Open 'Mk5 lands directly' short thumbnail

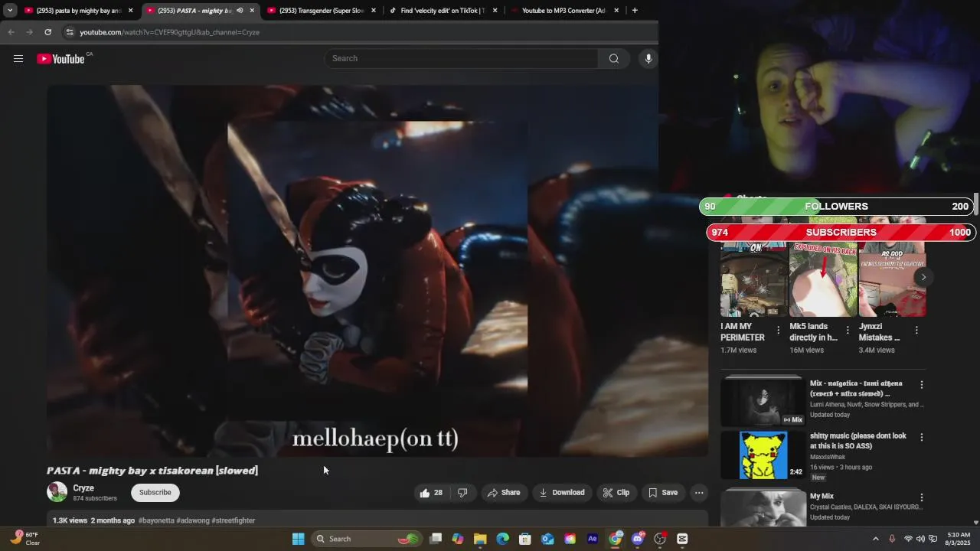click(823, 280)
